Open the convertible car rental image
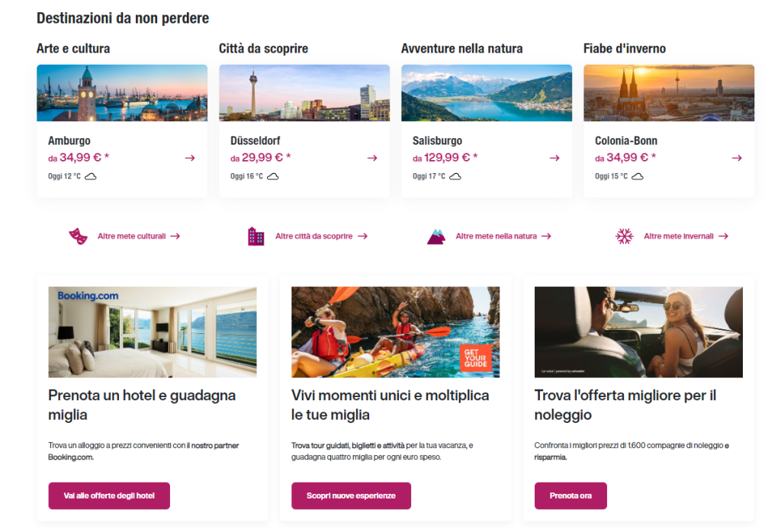 coord(638,332)
